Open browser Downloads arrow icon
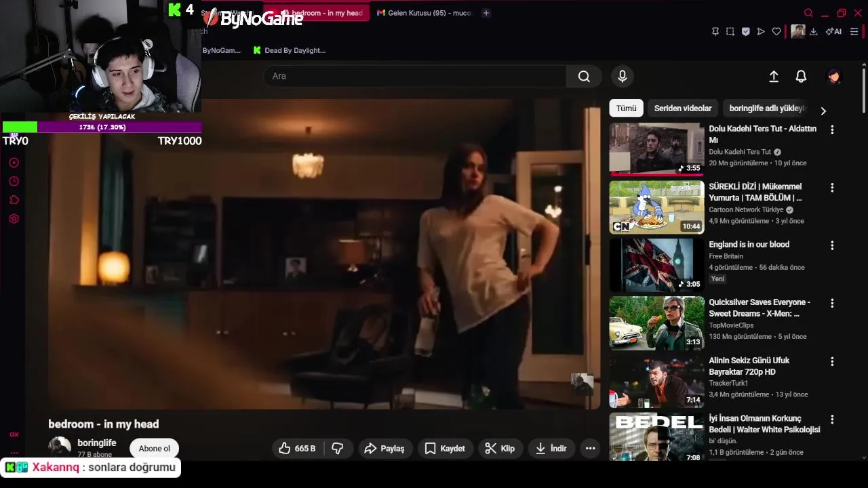The image size is (868, 488). tap(814, 31)
